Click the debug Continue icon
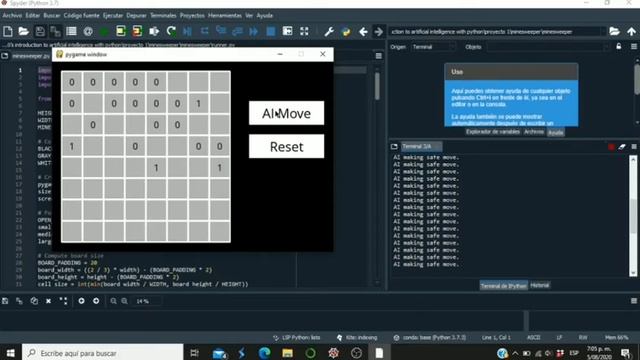The height and width of the screenshot is (360, 640). (253, 31)
